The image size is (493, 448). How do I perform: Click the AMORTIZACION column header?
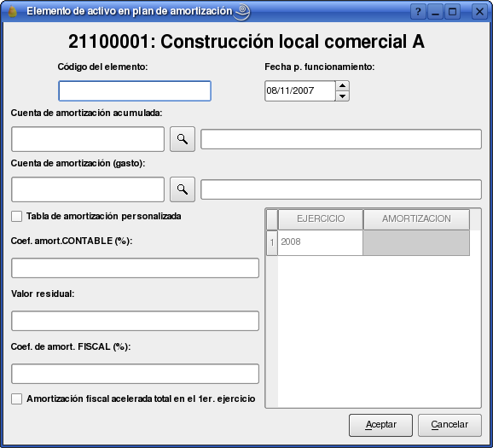coord(416,219)
